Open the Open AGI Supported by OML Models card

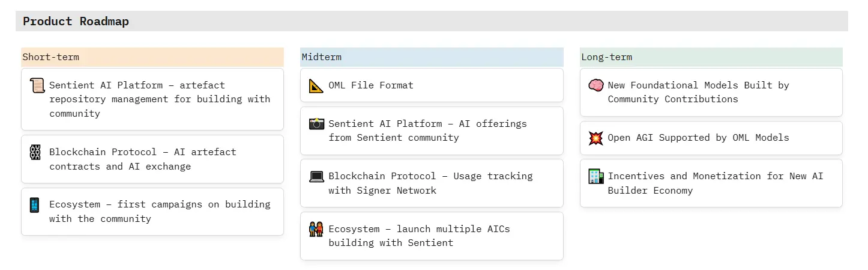(698, 138)
